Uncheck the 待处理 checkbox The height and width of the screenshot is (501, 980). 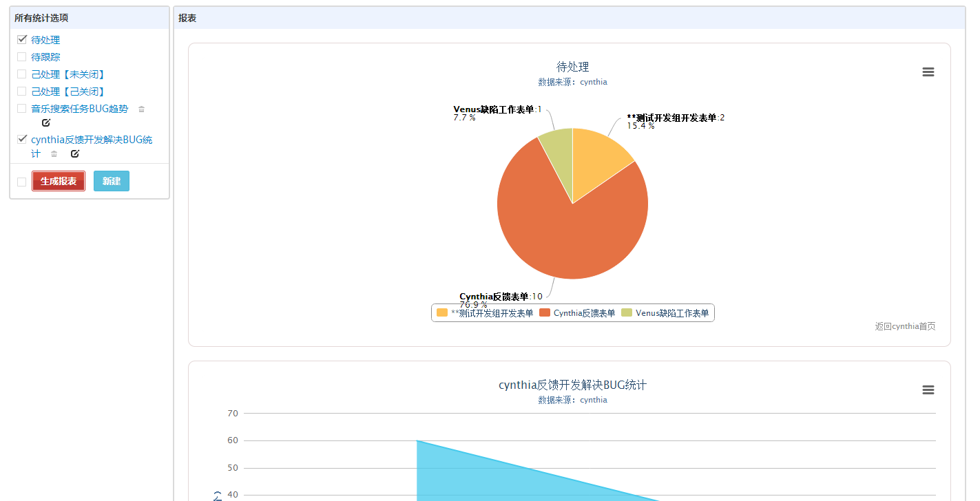(x=22, y=40)
